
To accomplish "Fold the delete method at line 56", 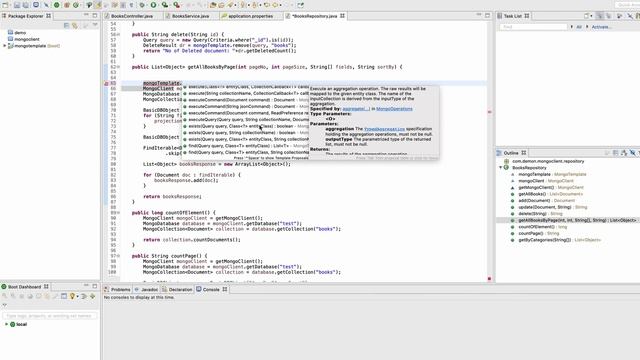I will click(118, 34).
